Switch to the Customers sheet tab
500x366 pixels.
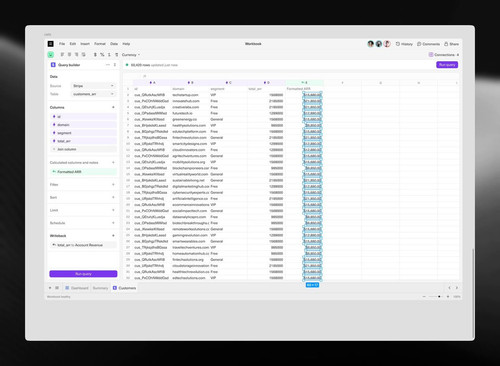point(124,288)
